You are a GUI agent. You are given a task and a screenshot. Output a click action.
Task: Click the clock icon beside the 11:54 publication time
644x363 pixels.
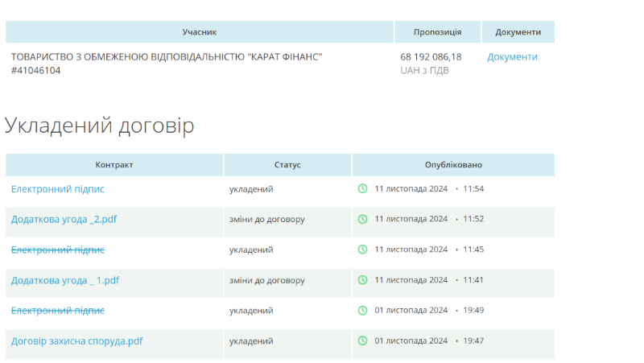coord(362,189)
